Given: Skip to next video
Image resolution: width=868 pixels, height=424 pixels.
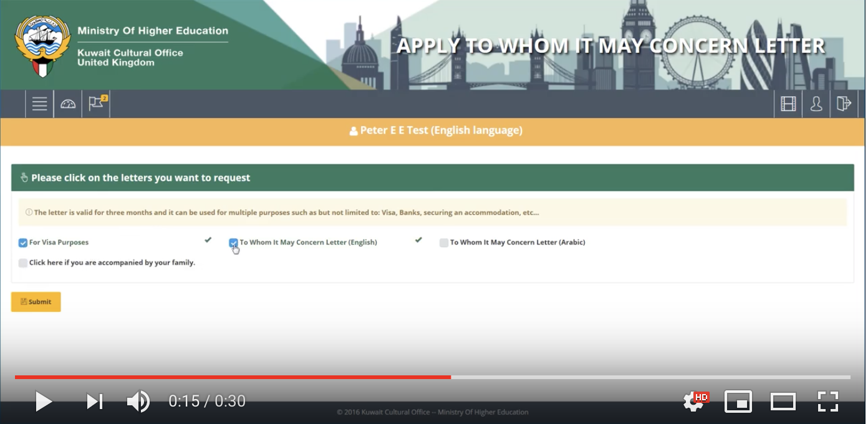Looking at the screenshot, I should coord(95,401).
